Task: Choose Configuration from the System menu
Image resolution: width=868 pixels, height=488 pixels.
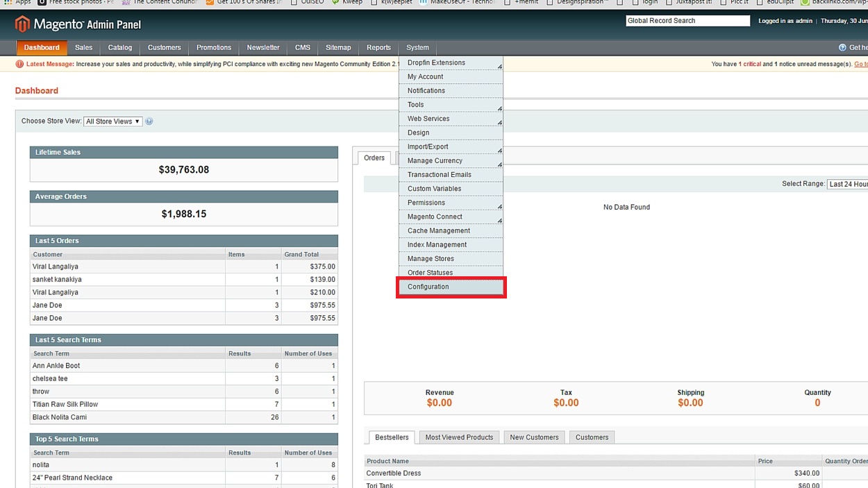Action: pos(451,287)
